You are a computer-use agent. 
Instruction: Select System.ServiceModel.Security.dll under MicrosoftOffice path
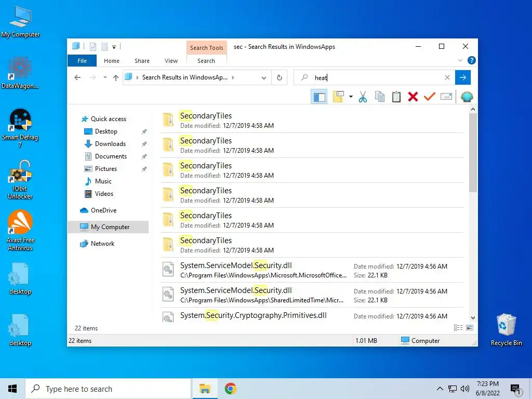pyautogui.click(x=312, y=270)
